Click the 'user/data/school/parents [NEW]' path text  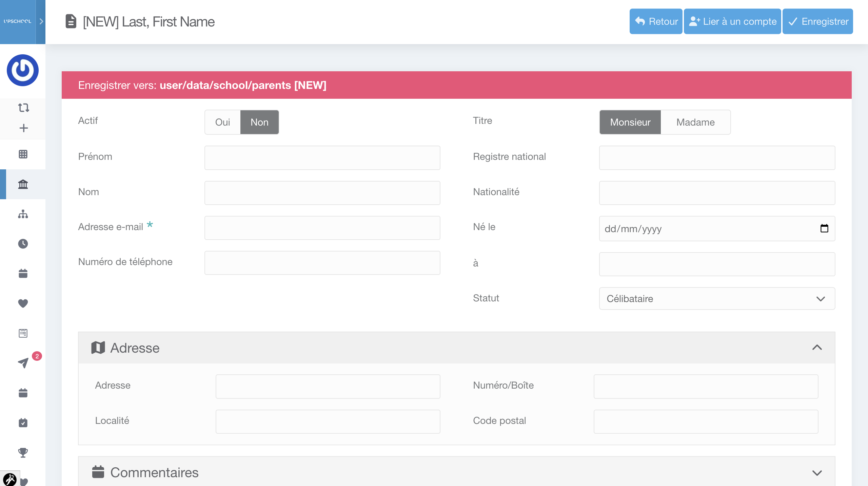pyautogui.click(x=243, y=85)
